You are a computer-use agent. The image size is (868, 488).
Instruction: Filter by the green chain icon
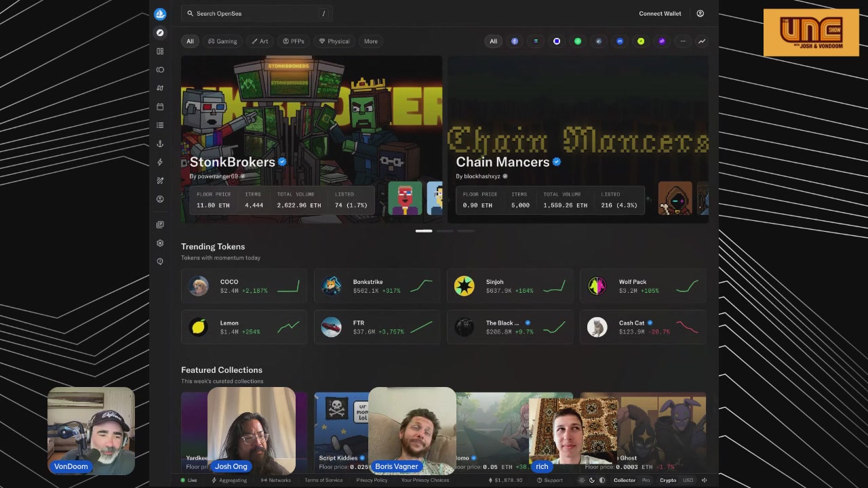coord(578,41)
